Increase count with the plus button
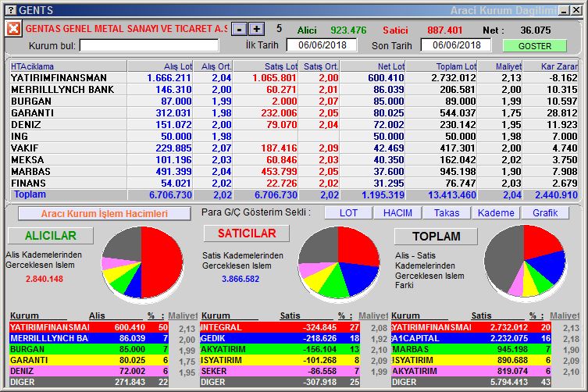 point(256,29)
